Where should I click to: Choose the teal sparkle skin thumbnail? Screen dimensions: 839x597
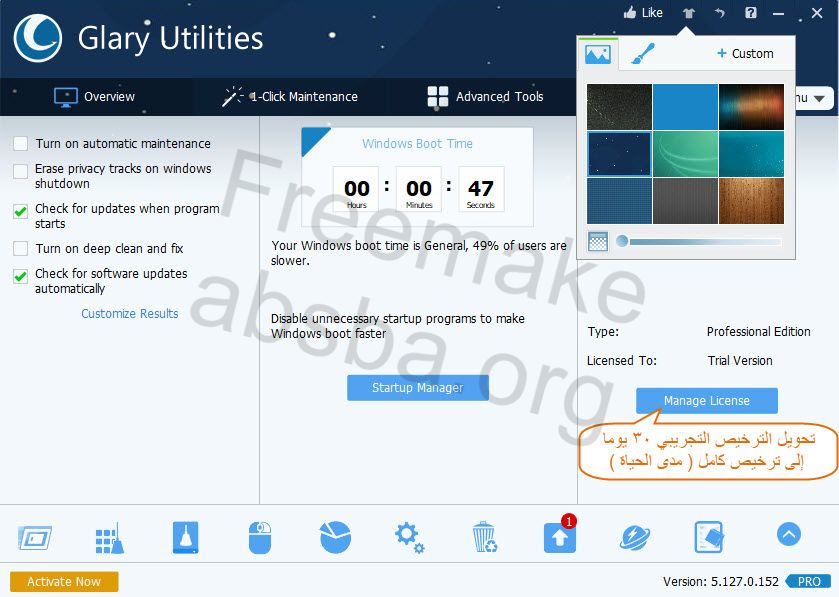pos(751,154)
